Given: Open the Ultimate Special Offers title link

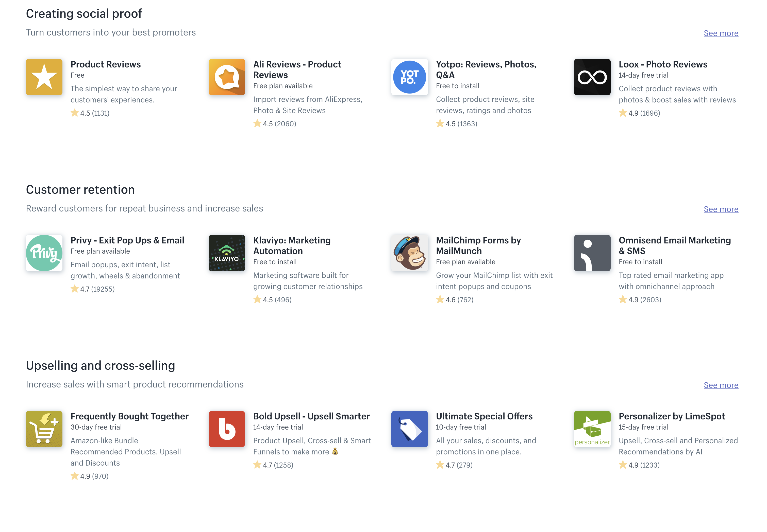Looking at the screenshot, I should (484, 416).
